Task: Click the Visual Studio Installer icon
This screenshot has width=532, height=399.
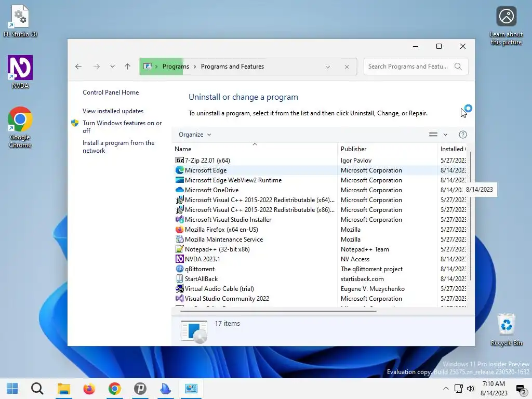Action: 179,219
